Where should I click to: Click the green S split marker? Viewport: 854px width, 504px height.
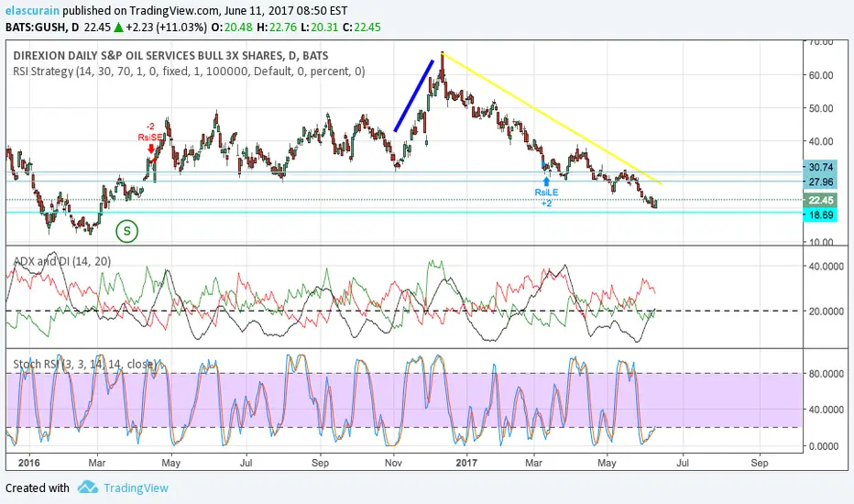126,231
